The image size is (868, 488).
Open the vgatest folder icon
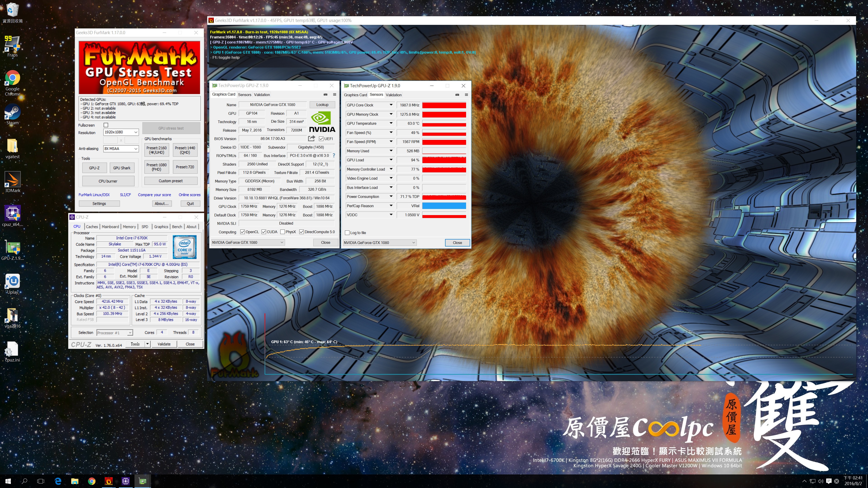pos(12,148)
